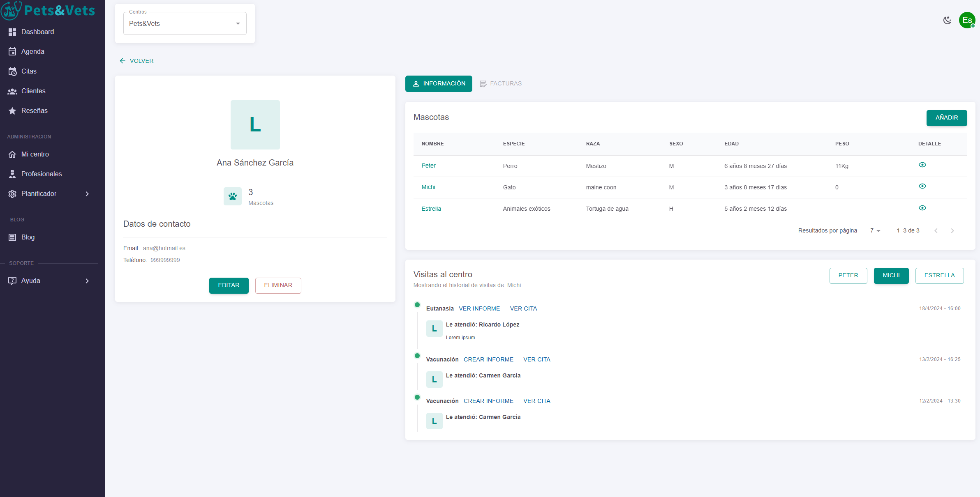Click the Planificador gear icon

(x=12, y=193)
